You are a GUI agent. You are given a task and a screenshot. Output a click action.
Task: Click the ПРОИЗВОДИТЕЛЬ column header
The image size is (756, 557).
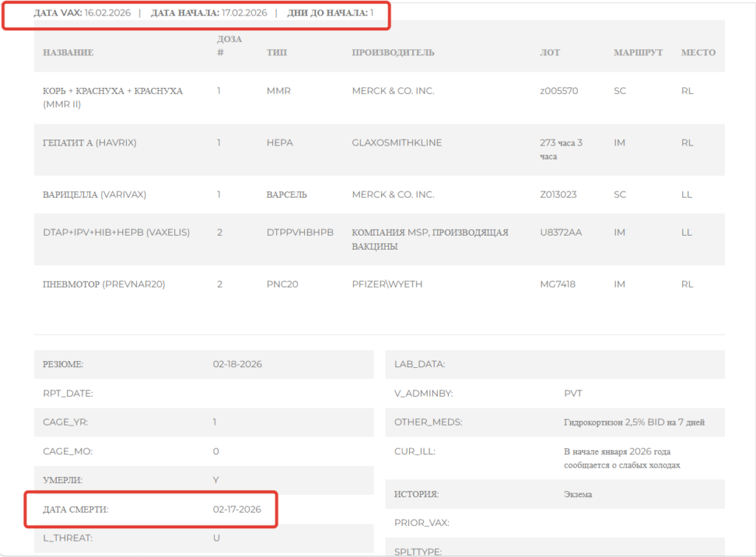coord(393,52)
